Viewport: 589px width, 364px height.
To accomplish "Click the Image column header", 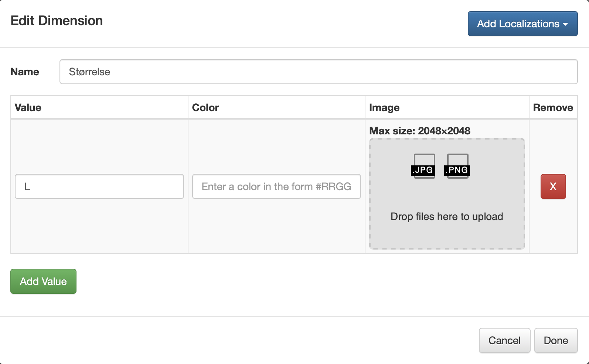I will [384, 108].
